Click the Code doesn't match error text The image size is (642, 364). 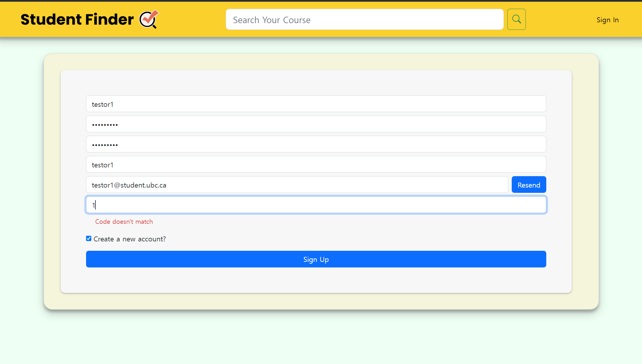click(124, 222)
